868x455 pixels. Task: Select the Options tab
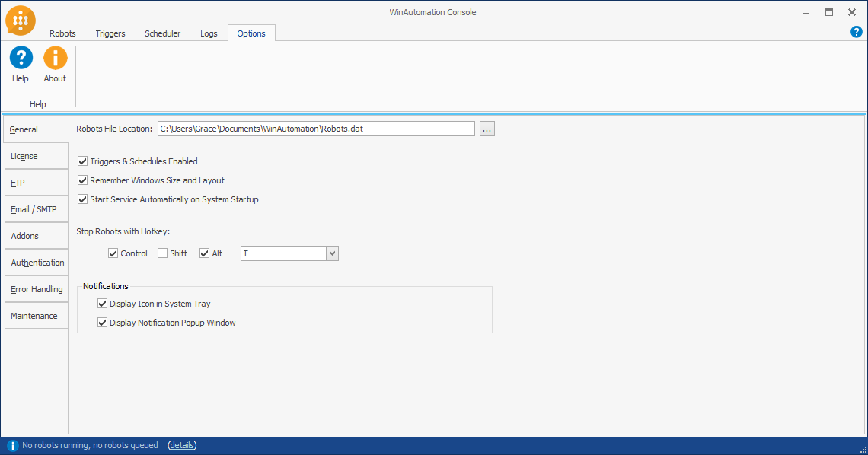251,33
